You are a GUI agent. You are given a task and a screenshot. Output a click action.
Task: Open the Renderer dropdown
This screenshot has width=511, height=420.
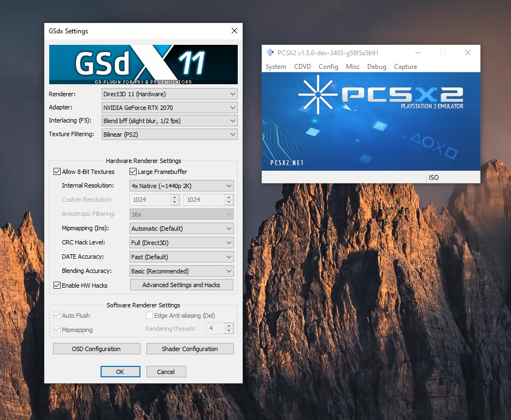pos(169,94)
